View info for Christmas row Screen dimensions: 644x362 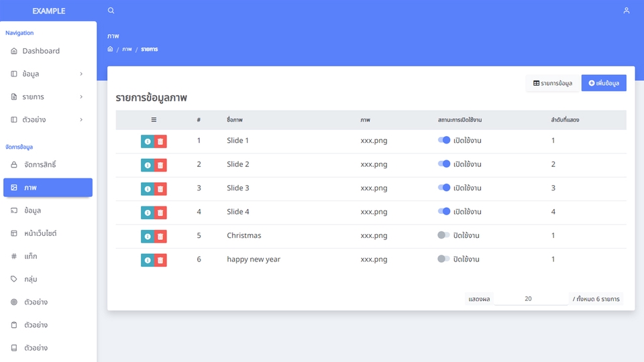coord(148,237)
